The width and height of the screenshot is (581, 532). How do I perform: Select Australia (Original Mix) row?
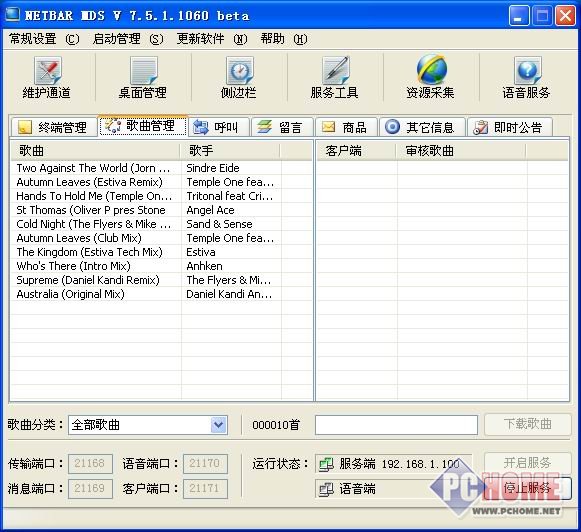[70, 295]
